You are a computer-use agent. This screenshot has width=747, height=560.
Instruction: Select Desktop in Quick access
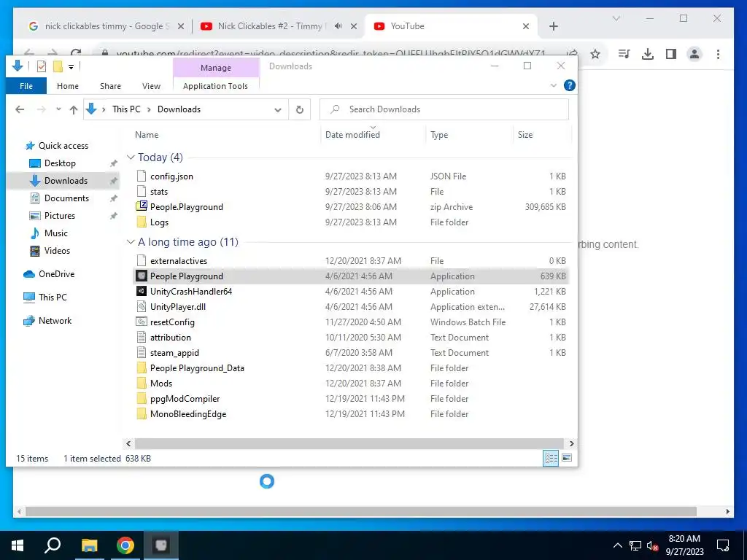coord(60,163)
